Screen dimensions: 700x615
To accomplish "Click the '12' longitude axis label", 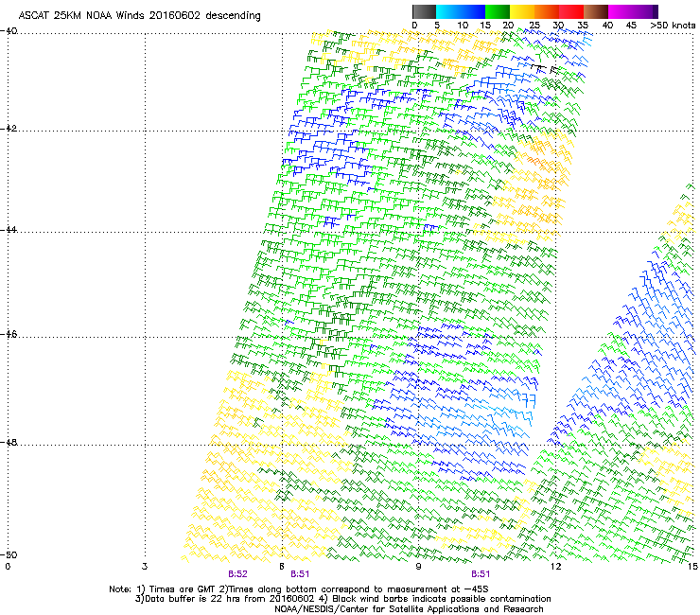I will tap(555, 567).
